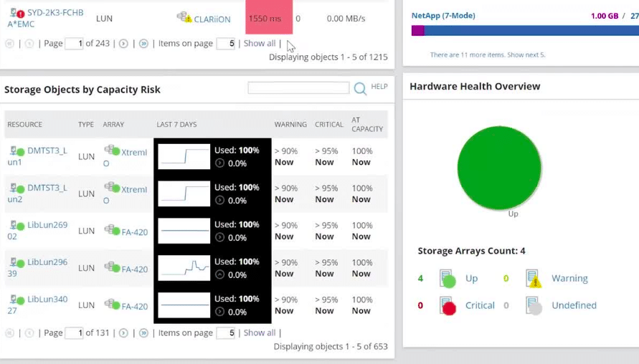
Task: Click the critical LUN icon beside SYD-2K3-FCHBA*EMC
Action: pyautogui.click(x=17, y=14)
